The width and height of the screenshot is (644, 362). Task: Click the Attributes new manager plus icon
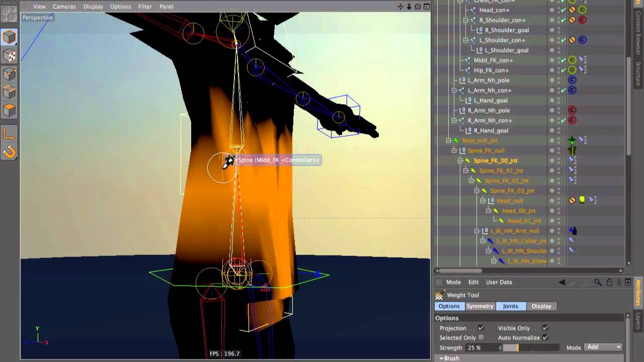[628, 283]
